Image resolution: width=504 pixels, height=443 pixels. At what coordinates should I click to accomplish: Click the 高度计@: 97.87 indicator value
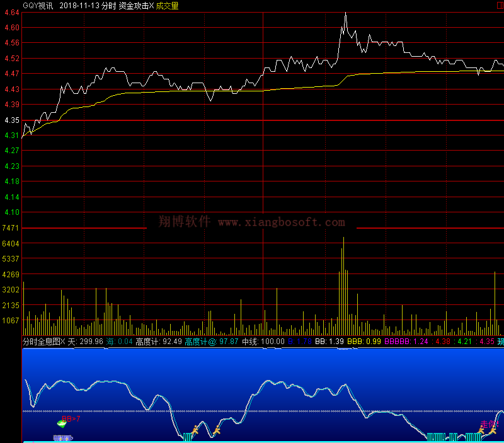[212, 342]
